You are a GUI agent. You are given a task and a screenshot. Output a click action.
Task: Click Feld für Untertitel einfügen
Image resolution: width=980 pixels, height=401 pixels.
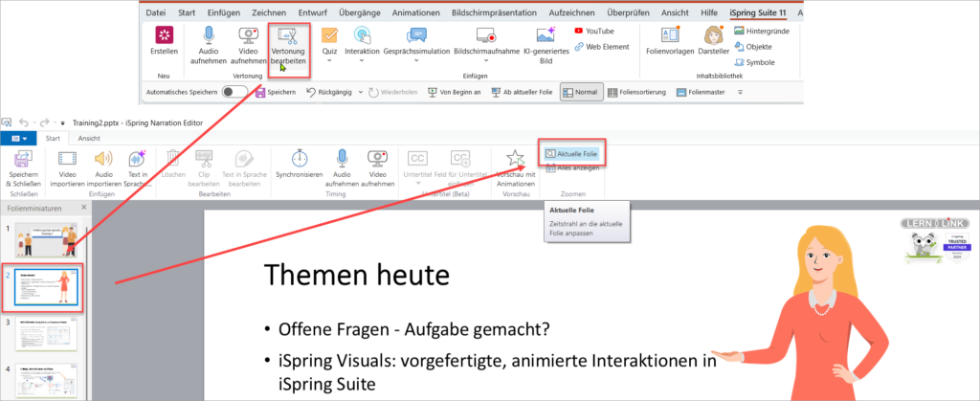pyautogui.click(x=461, y=168)
